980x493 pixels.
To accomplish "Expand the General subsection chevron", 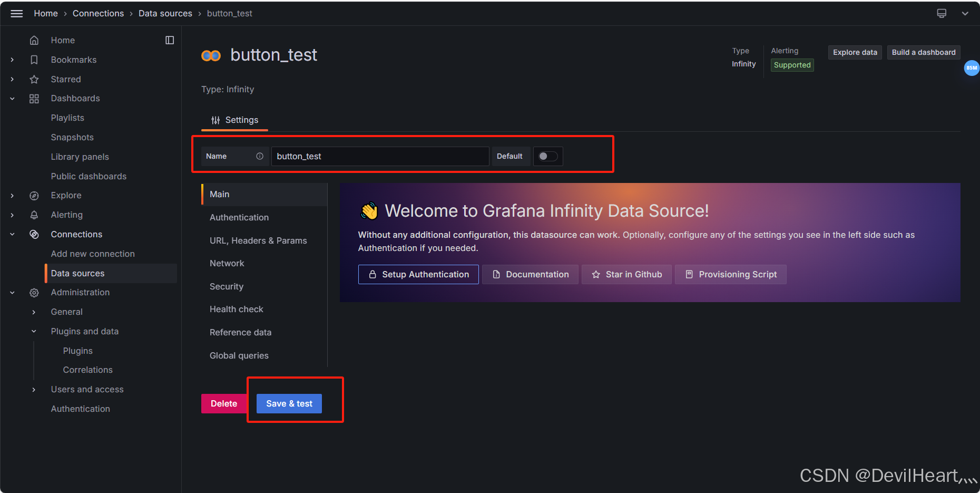I will (34, 312).
